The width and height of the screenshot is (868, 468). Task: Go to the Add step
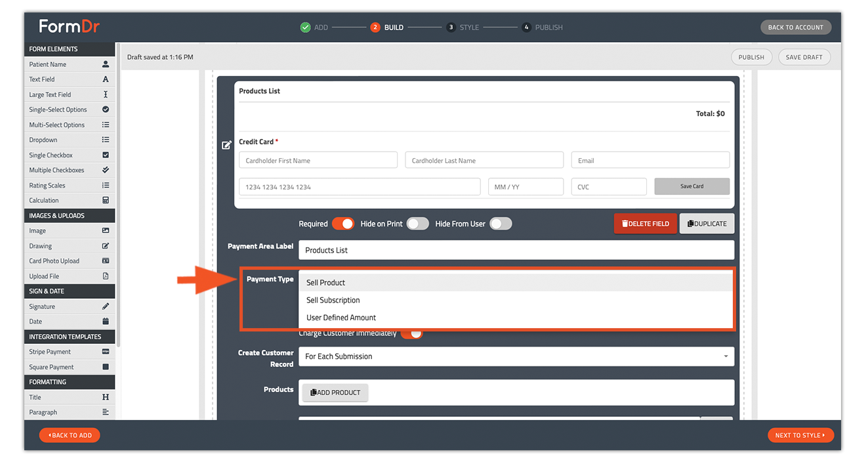tap(314, 28)
